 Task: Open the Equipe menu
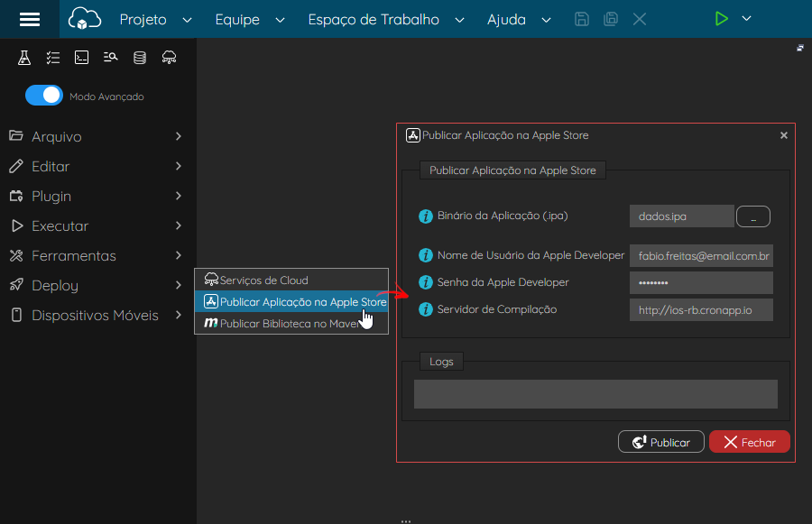coord(237,20)
